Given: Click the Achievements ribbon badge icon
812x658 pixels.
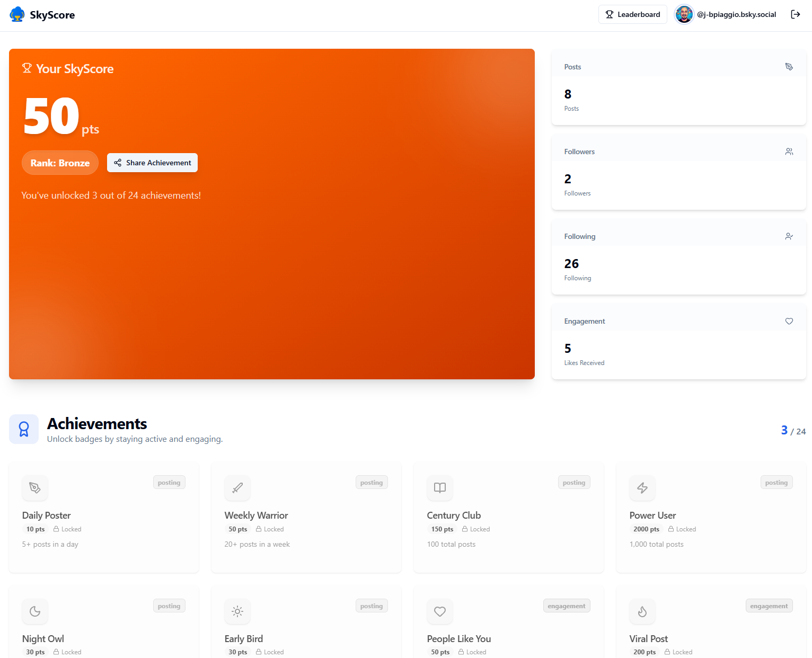Looking at the screenshot, I should [24, 429].
